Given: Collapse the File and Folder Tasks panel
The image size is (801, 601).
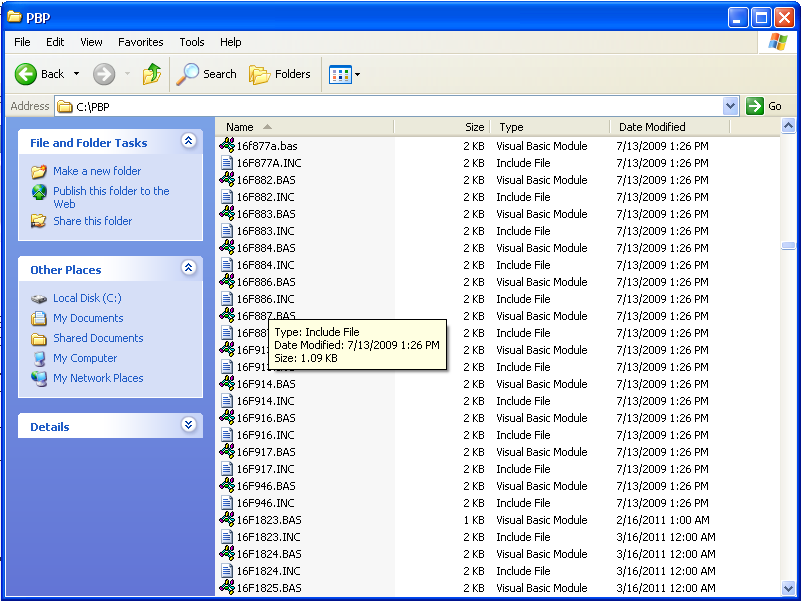Looking at the screenshot, I should [188, 142].
